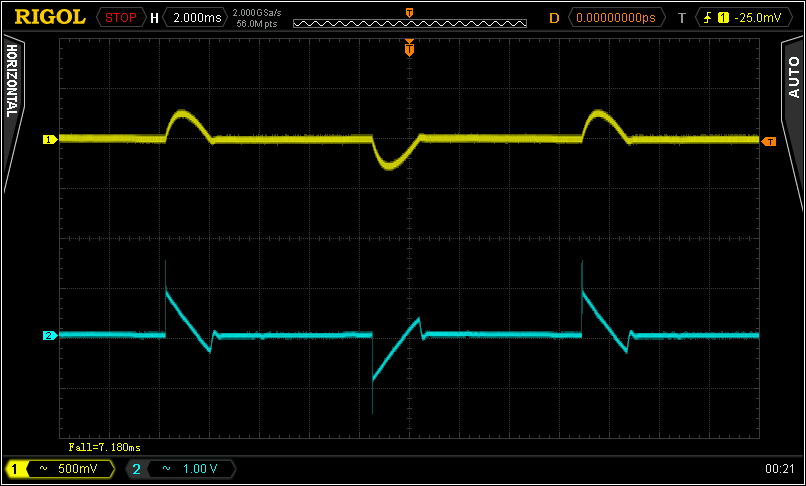Viewport: 806px width, 486px height.
Task: Click the cyan channel 2 ground marker
Action: [50, 336]
